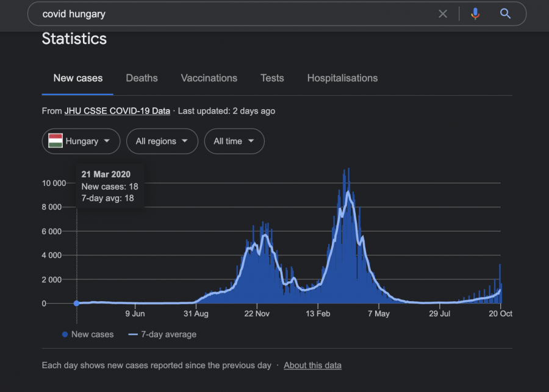Image resolution: width=549 pixels, height=392 pixels.
Task: Clear the search box with X icon
Action: [x=443, y=13]
